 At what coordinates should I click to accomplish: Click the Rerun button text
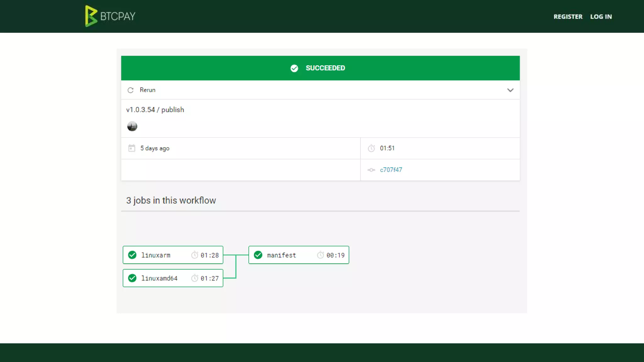[x=147, y=90]
